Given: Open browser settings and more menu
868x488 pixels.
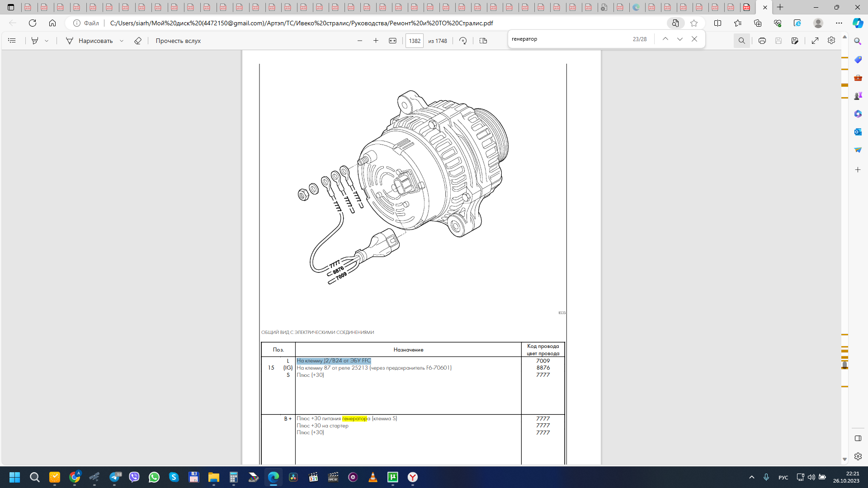Looking at the screenshot, I should [x=839, y=23].
